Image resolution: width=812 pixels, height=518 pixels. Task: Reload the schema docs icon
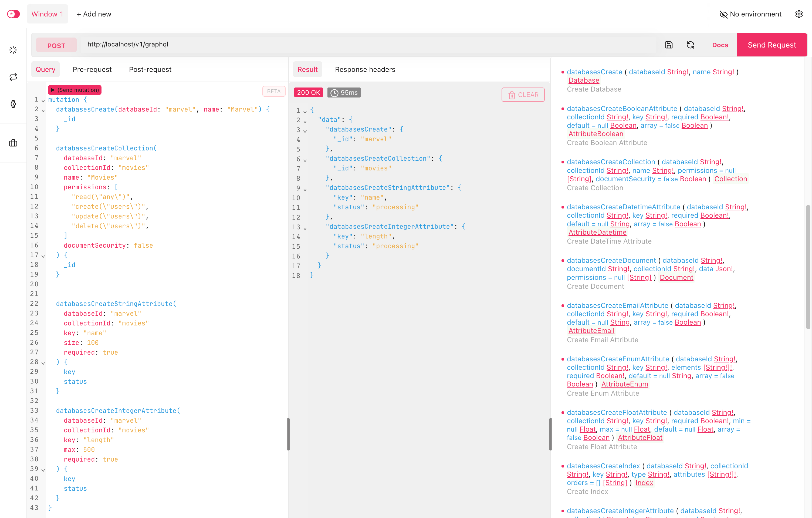[x=690, y=45]
